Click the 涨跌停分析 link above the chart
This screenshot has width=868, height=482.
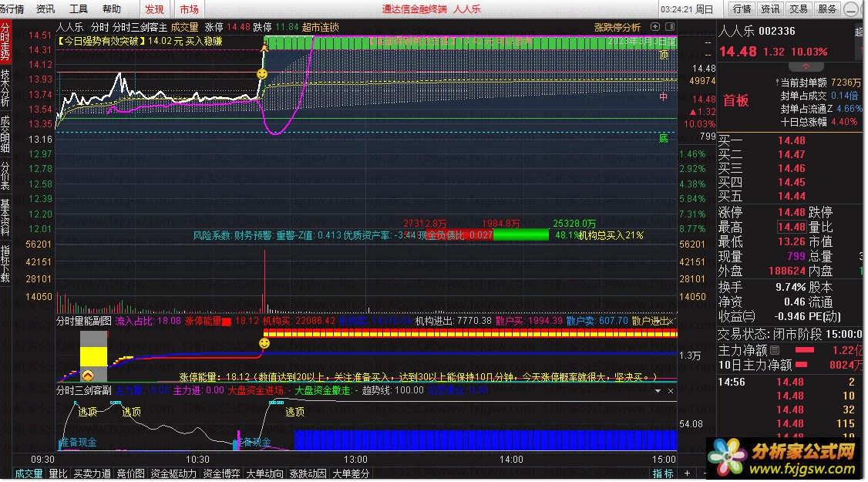pyautogui.click(x=617, y=27)
